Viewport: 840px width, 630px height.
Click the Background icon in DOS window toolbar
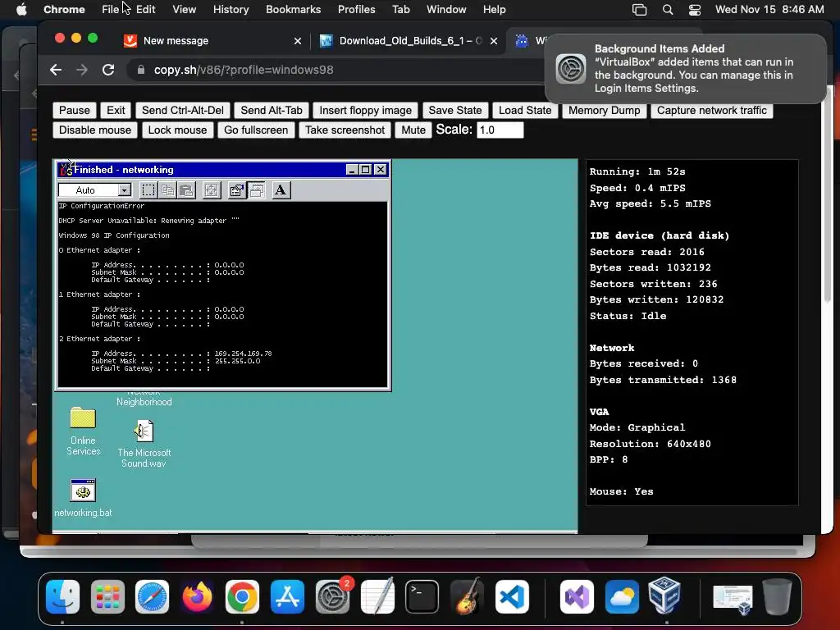pyautogui.click(x=256, y=190)
